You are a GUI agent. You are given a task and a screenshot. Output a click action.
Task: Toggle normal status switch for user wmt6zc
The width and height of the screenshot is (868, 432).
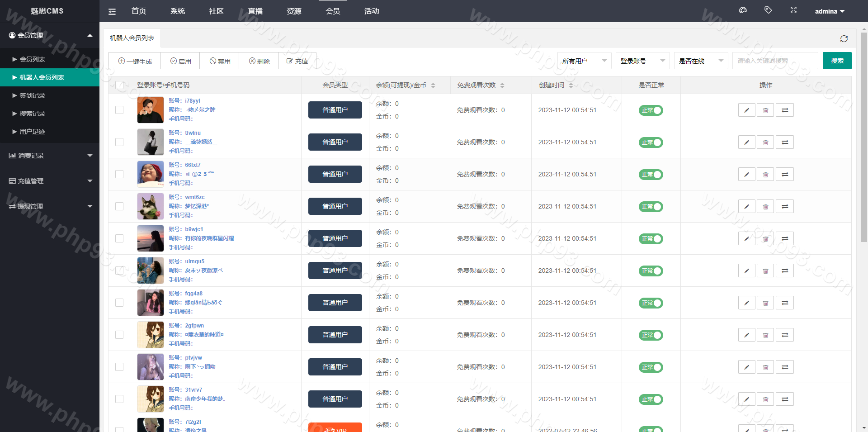(x=651, y=207)
